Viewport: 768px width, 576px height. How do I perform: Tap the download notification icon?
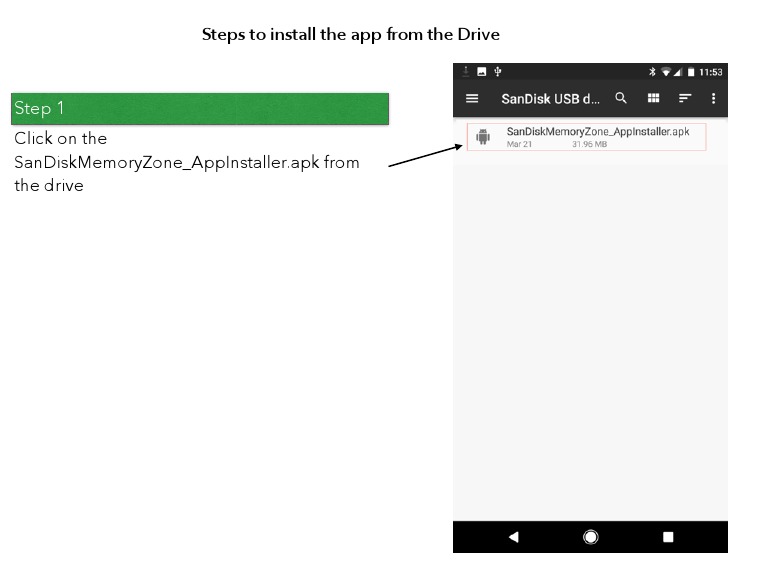(466, 72)
